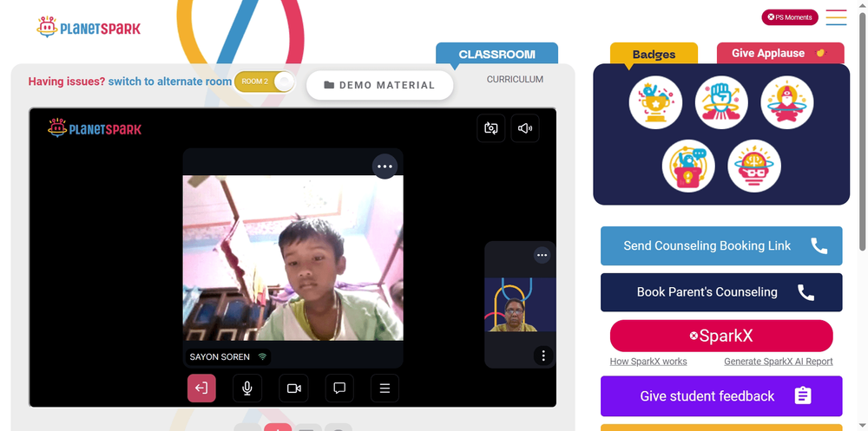The width and height of the screenshot is (868, 431).
Task: Award the lightbulb speech bubble badge
Action: [x=688, y=166]
